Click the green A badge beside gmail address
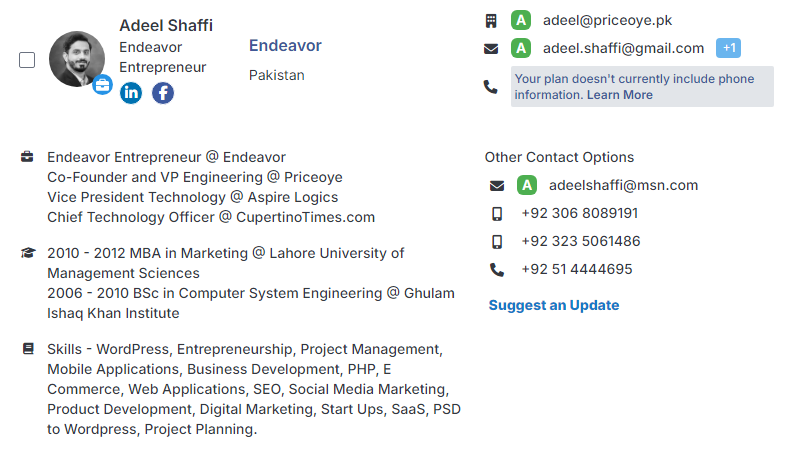The image size is (792, 449). click(521, 48)
